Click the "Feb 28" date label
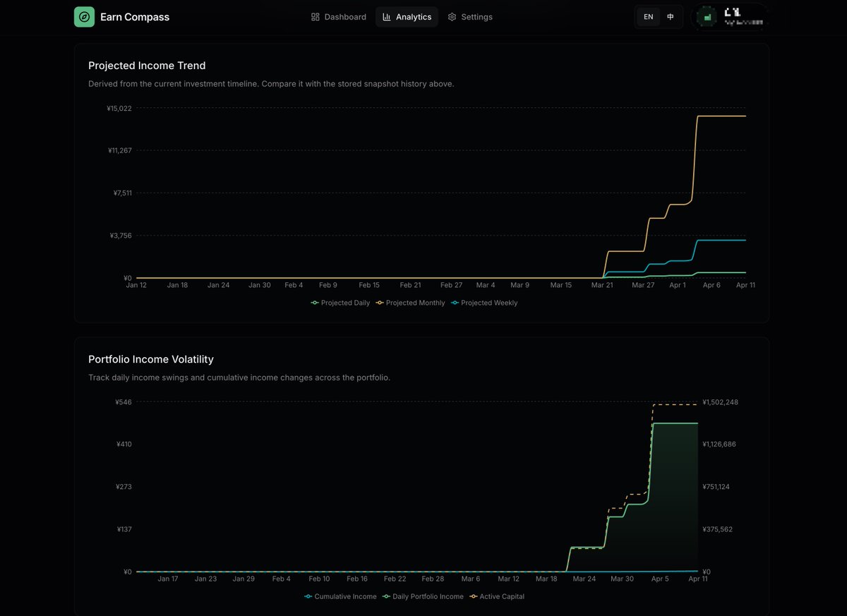Image resolution: width=847 pixels, height=616 pixels. pos(433,579)
